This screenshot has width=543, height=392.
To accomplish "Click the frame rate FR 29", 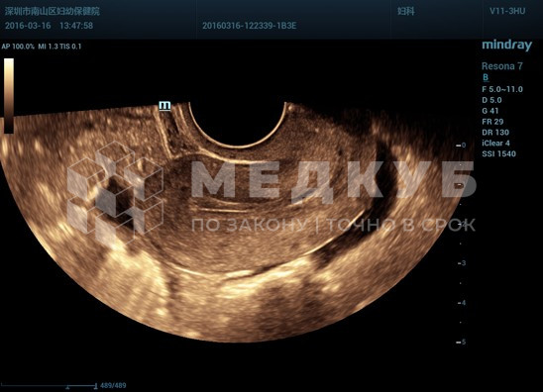I will (492, 122).
